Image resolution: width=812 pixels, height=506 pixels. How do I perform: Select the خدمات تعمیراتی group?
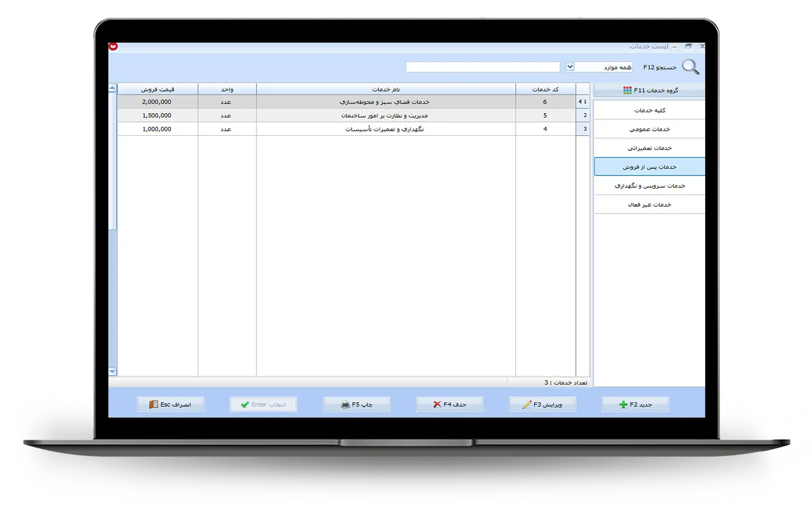pyautogui.click(x=649, y=148)
